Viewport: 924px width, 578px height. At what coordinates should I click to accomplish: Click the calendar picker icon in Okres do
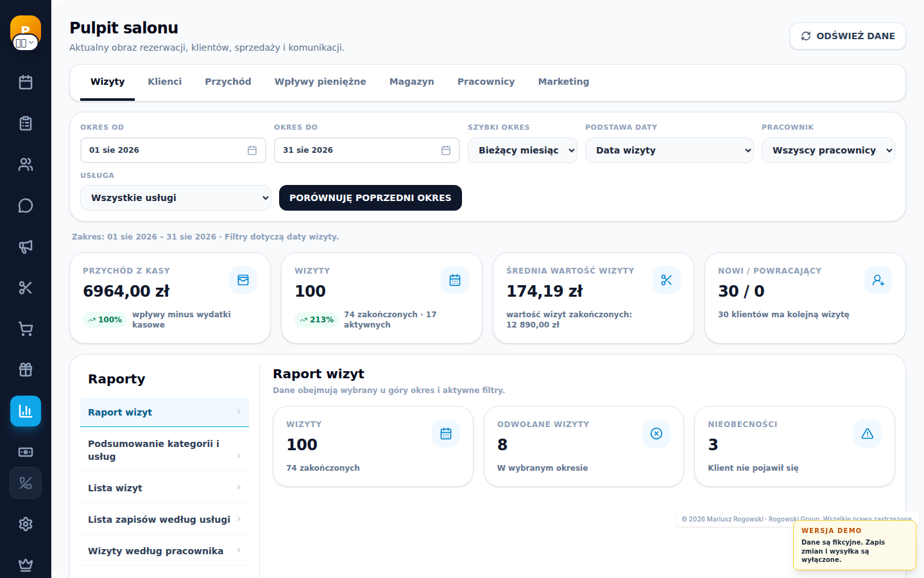pos(446,150)
